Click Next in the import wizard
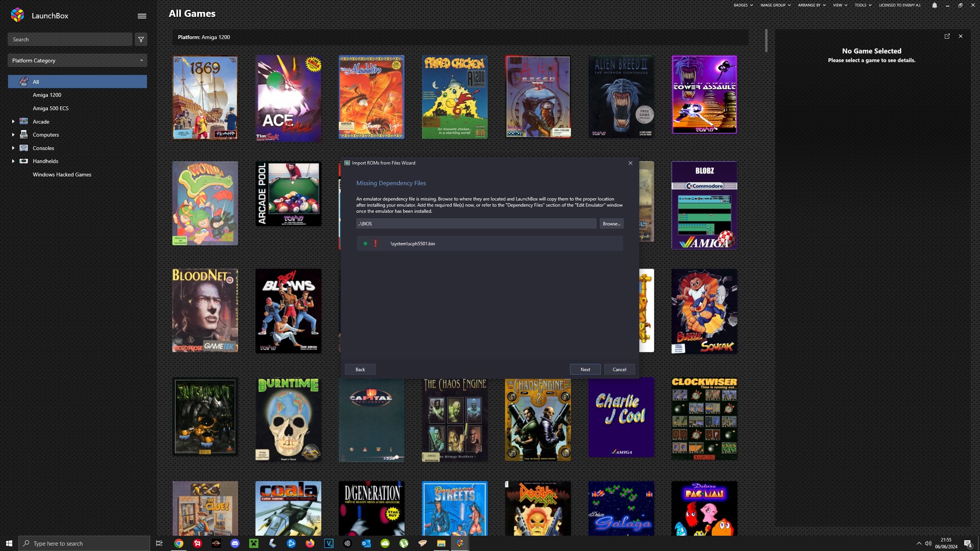 tap(585, 369)
